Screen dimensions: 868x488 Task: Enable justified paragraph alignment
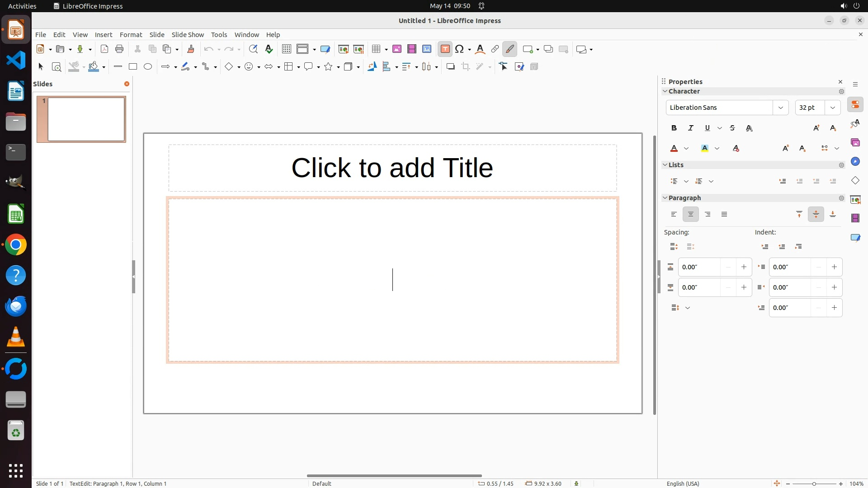click(724, 215)
